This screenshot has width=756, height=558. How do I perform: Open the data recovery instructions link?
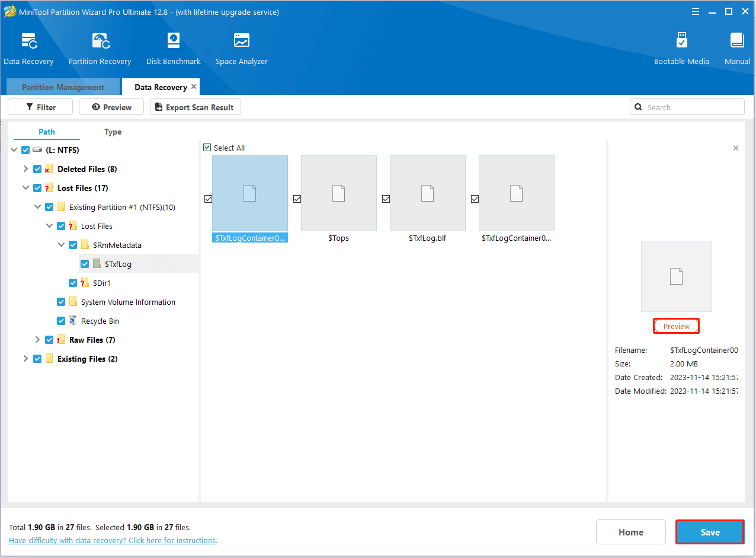tap(113, 540)
